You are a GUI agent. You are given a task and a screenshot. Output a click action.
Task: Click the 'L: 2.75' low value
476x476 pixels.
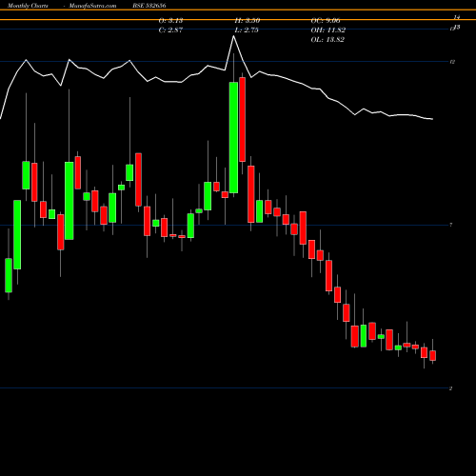(247, 30)
